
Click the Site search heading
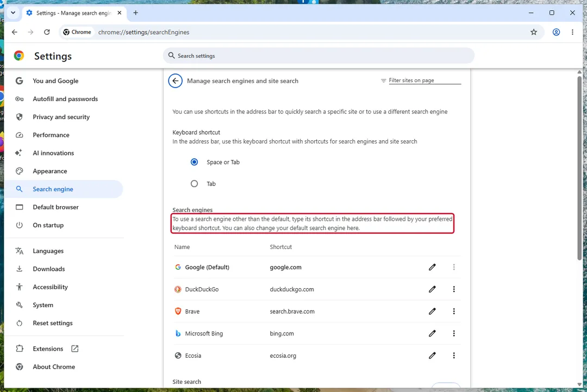tap(187, 382)
